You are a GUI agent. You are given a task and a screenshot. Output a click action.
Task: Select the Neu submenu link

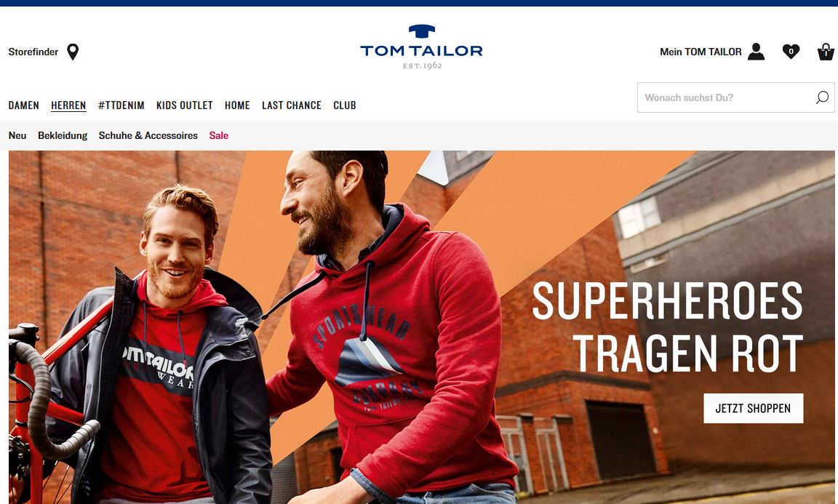click(17, 135)
